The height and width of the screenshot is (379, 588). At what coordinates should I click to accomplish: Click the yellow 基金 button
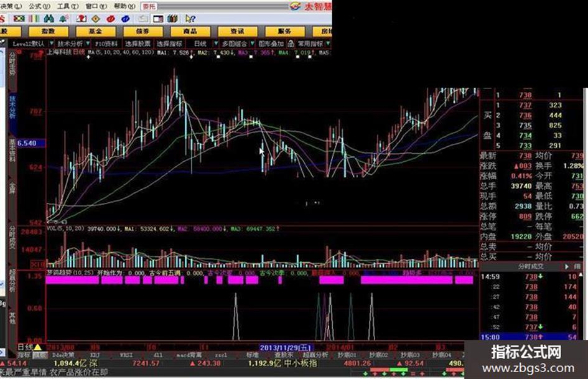95,31
